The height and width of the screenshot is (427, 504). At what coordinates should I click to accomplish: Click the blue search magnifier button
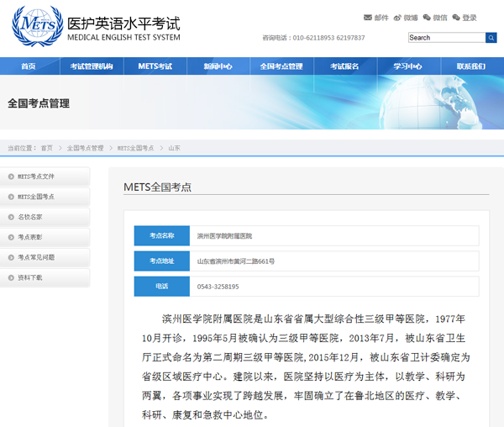491,38
